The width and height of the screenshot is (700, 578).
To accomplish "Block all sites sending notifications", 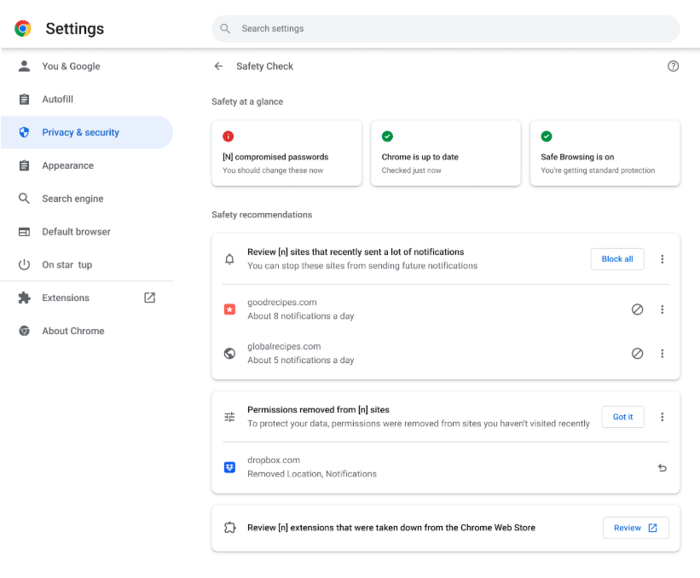I will point(617,259).
